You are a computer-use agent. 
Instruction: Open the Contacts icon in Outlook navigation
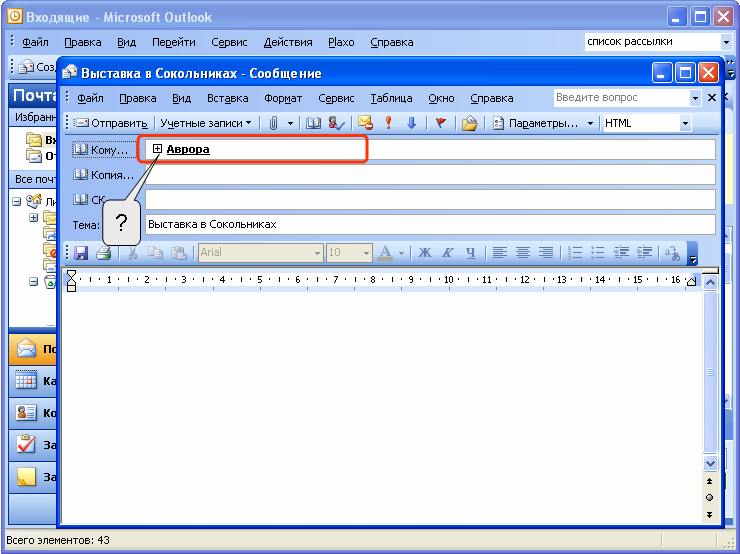[x=26, y=412]
